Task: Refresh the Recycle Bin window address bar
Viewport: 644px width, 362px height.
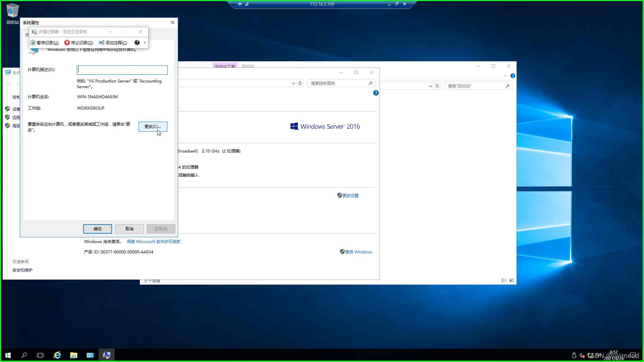Action: (437, 86)
